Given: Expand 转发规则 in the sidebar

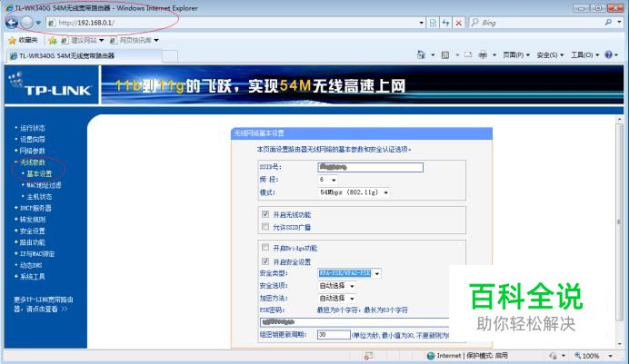Looking at the screenshot, I should (x=33, y=220).
